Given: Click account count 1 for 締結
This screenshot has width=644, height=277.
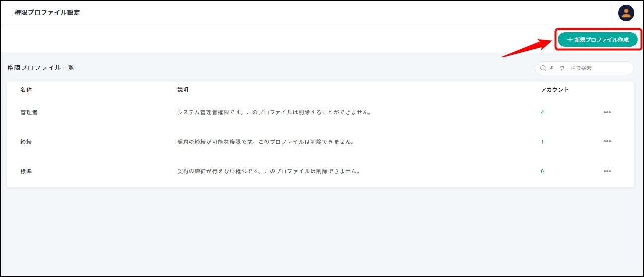Looking at the screenshot, I should pyautogui.click(x=542, y=142).
